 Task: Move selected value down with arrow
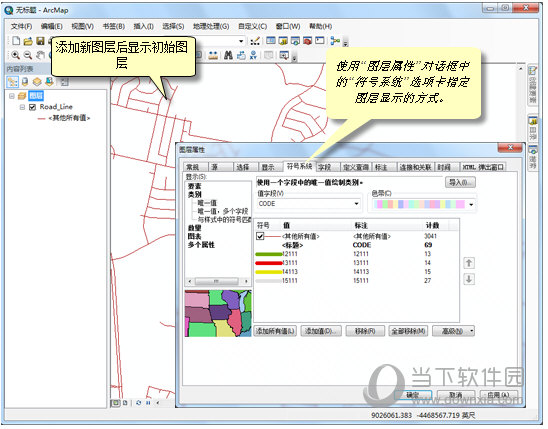[x=469, y=279]
